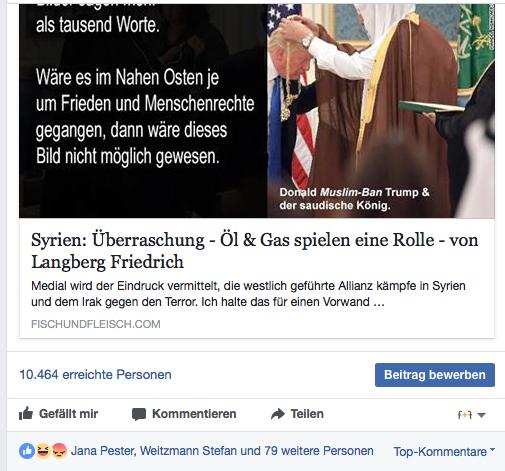Image resolution: width=505 pixels, height=471 pixels.
Task: Click the laughing Haha reaction icon
Action: pos(43,451)
